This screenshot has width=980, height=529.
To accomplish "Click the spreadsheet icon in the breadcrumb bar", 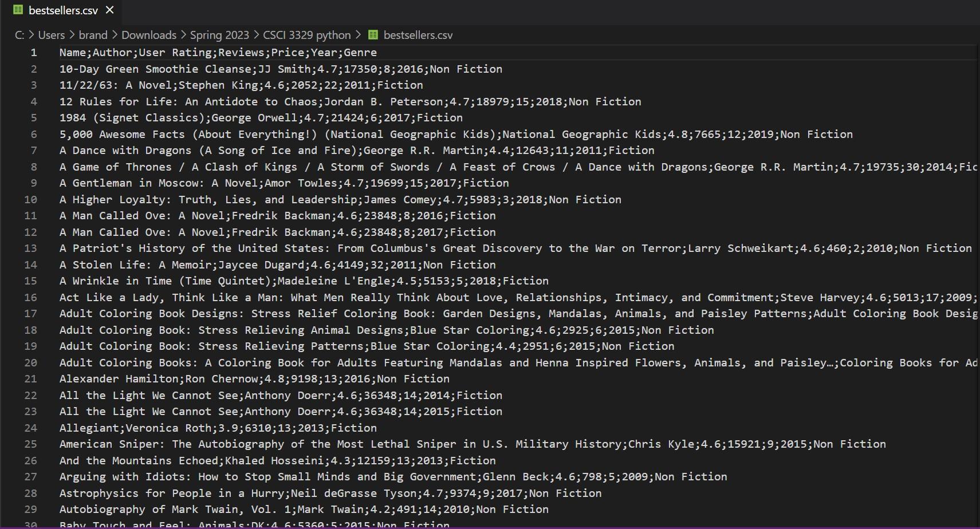I will (x=373, y=35).
